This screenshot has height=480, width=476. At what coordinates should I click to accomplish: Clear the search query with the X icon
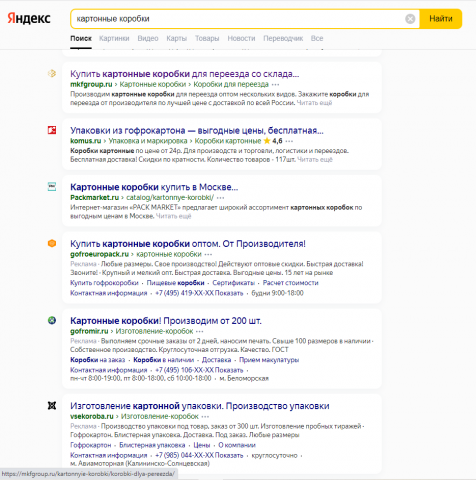(410, 19)
